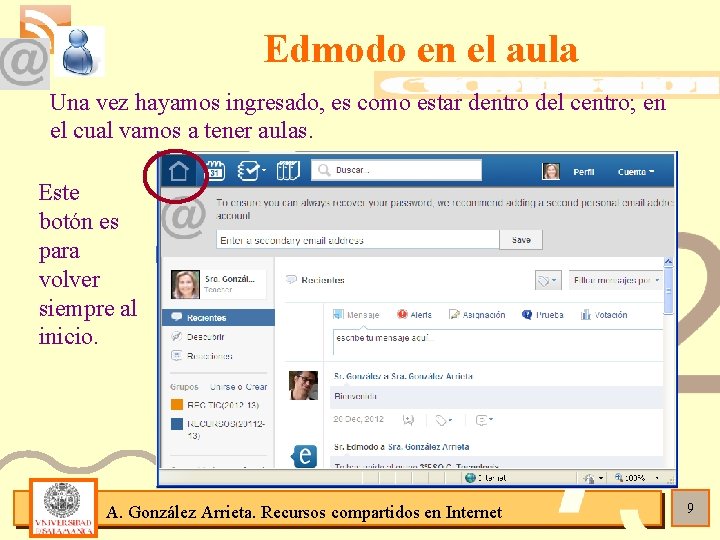
Task: Click the Unirse o Crear link
Action: [239, 387]
